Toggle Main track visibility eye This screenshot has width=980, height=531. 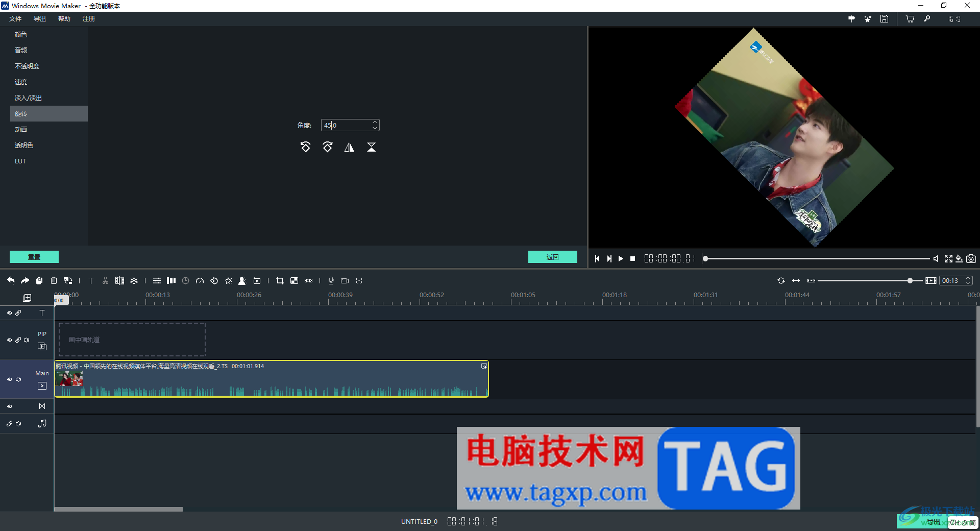pos(10,379)
